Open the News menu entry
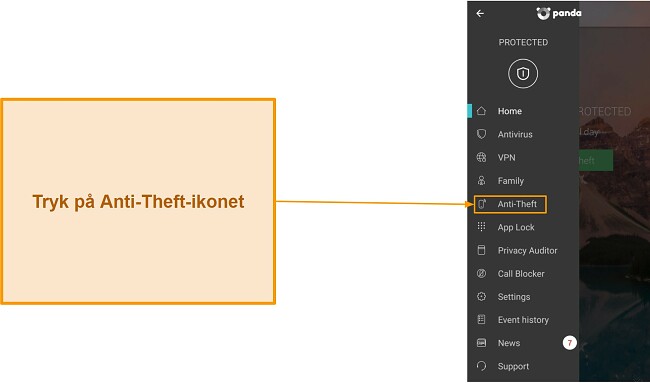 523,343
